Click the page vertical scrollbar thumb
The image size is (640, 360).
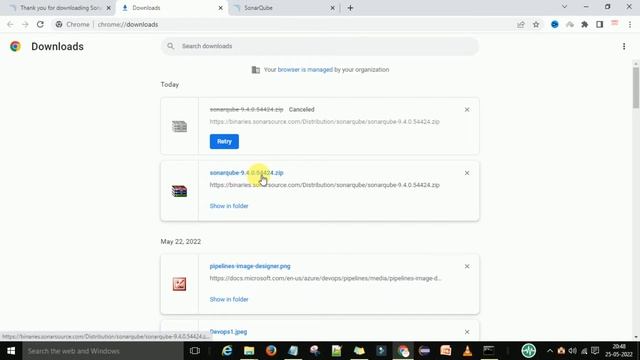point(636,87)
